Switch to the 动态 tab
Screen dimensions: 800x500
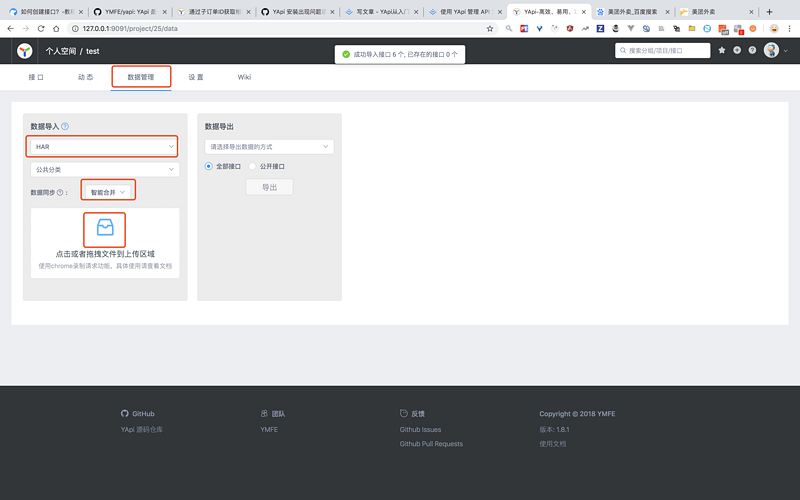click(x=85, y=77)
